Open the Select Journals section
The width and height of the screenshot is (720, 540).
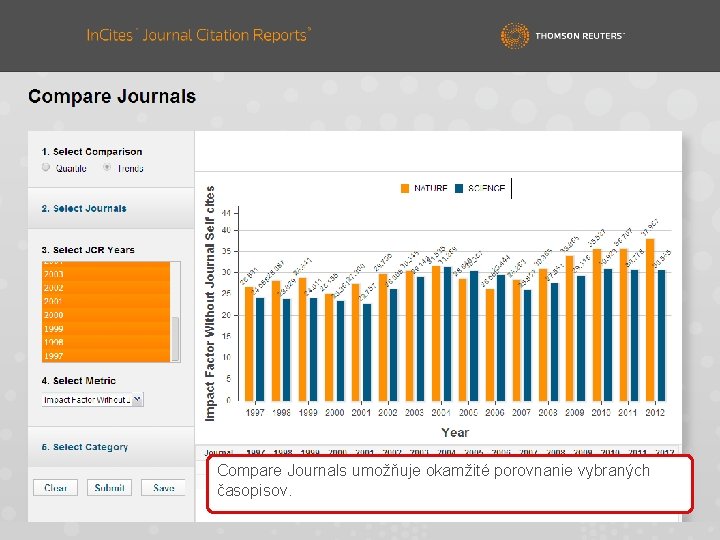[84, 208]
